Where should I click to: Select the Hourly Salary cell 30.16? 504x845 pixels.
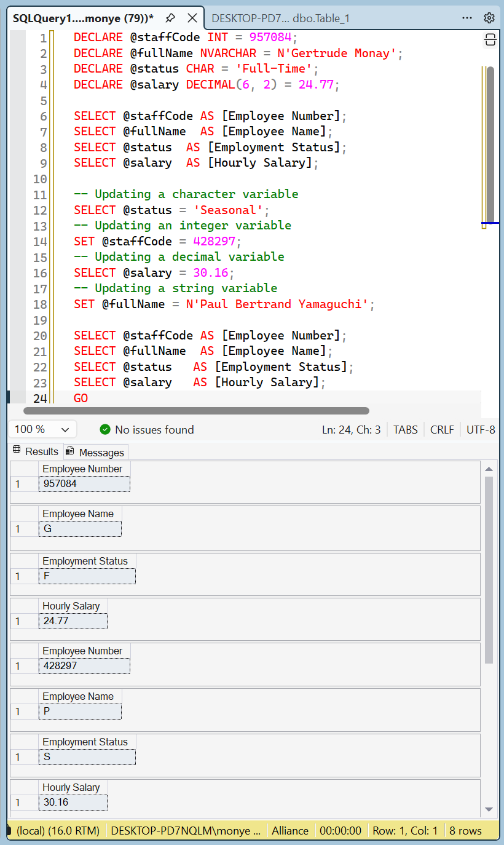point(73,803)
